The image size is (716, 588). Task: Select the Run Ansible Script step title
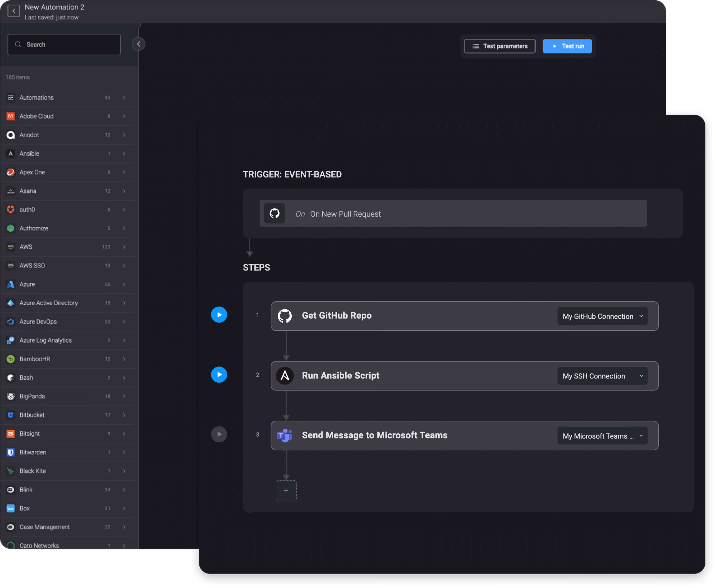click(341, 376)
